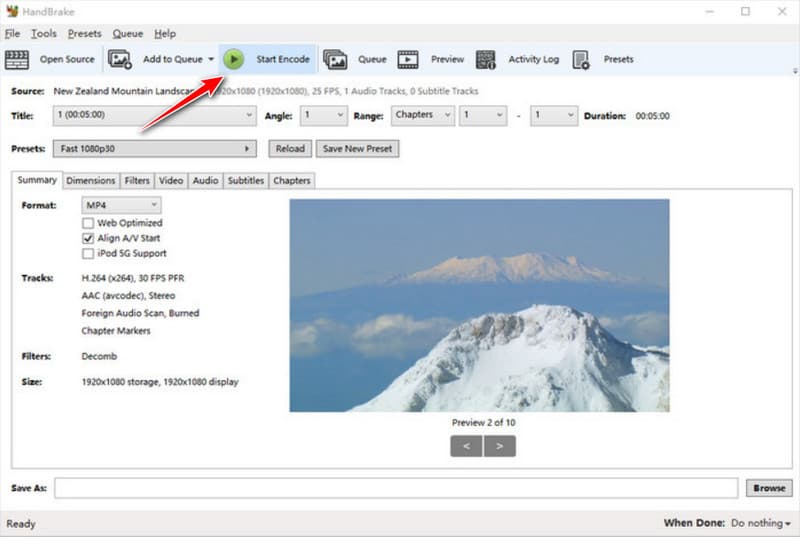Click the Add to Queue picture icon
Screen dimensions: 800x537
[120, 59]
